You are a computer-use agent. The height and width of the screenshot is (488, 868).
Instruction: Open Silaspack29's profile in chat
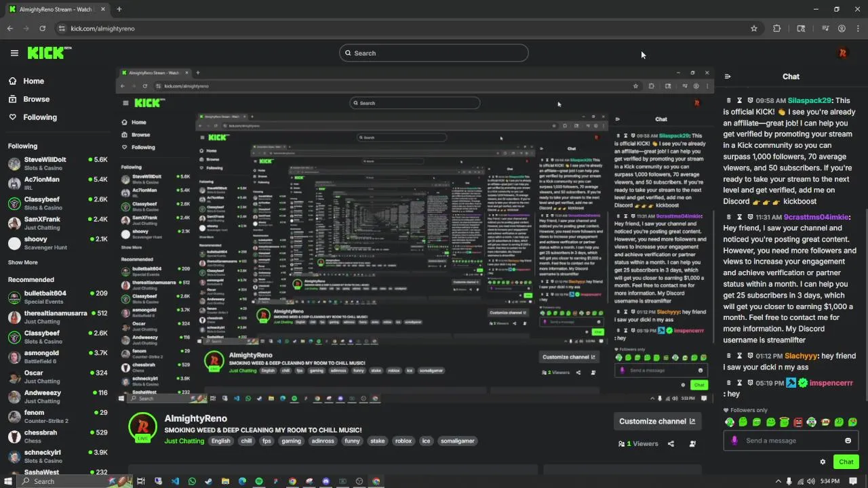[809, 100]
